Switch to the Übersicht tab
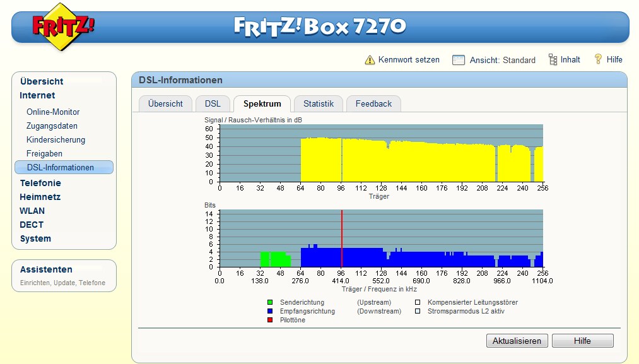This screenshot has width=639, height=364. coord(165,103)
